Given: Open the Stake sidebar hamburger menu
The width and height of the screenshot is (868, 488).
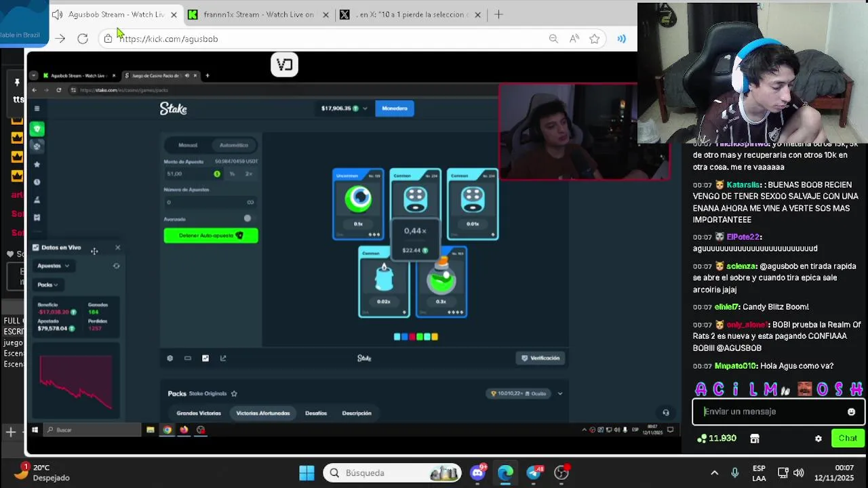Looking at the screenshot, I should (37, 108).
